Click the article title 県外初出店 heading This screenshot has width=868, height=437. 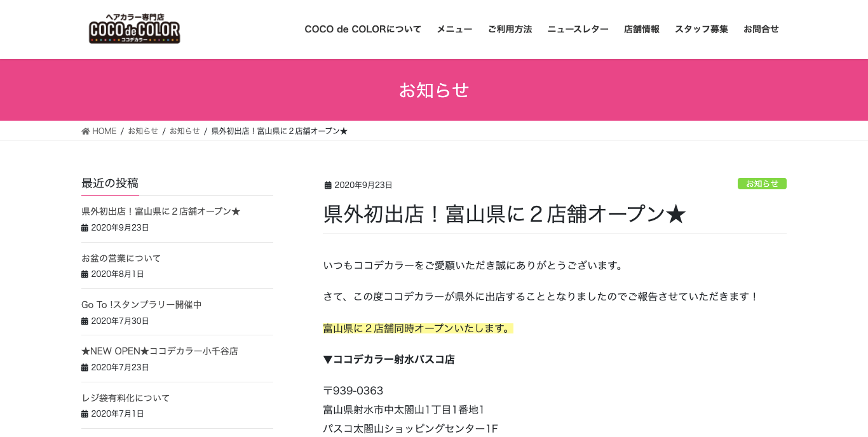pyautogui.click(x=505, y=215)
